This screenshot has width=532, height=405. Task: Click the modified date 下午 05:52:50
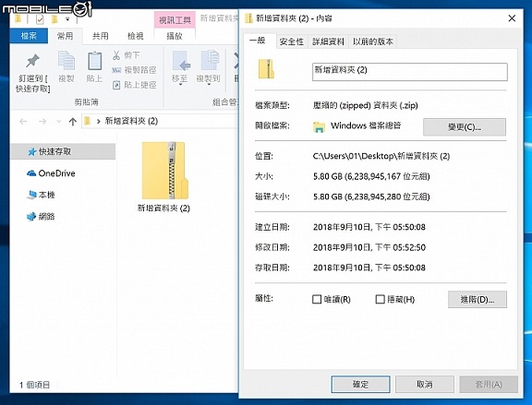pos(400,247)
